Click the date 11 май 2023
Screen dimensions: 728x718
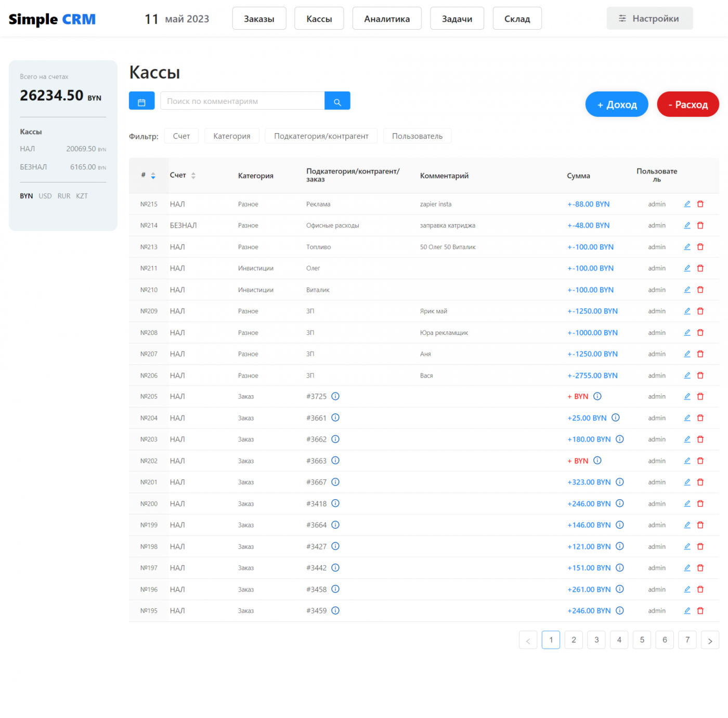coord(177,19)
